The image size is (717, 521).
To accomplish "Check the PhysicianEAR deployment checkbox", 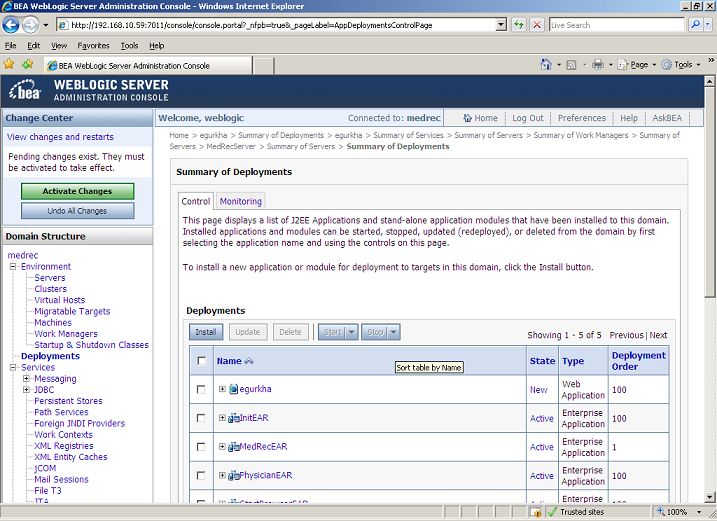I will pyautogui.click(x=201, y=476).
